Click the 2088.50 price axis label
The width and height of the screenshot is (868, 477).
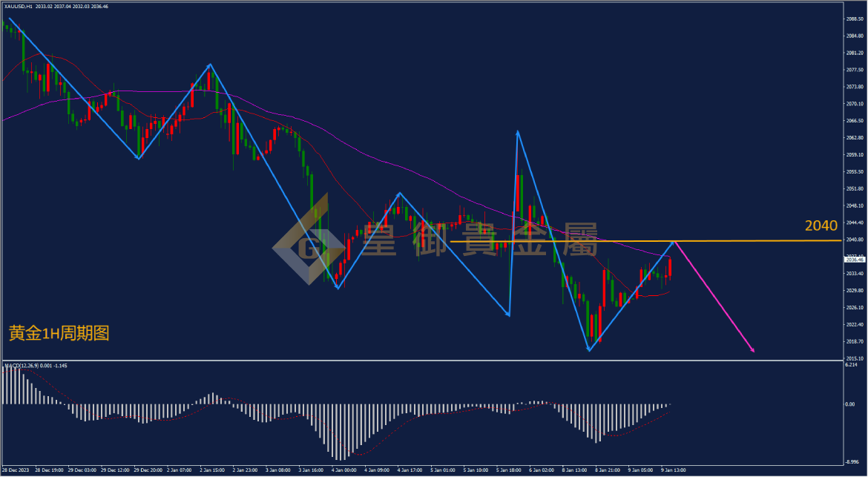854,19
